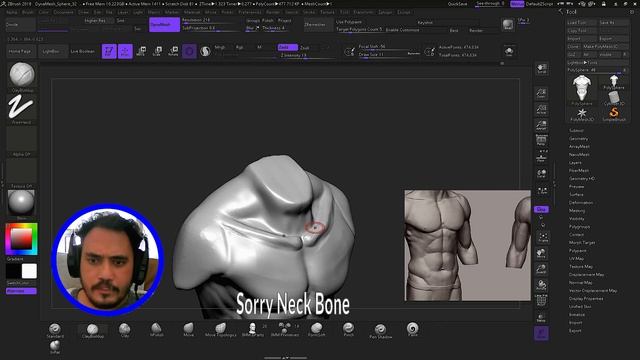Select the Pen Shadow brush
The image size is (640, 360).
tap(380, 331)
